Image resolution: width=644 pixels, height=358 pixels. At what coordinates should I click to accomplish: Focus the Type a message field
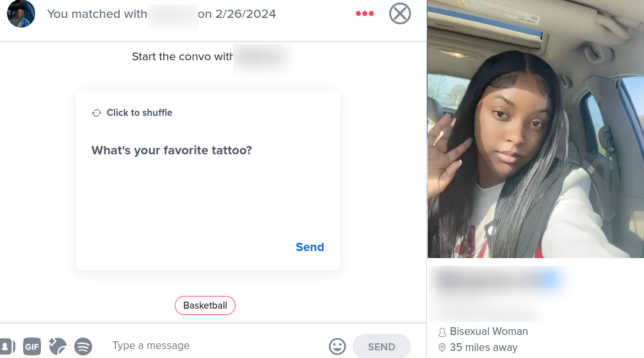(x=214, y=346)
